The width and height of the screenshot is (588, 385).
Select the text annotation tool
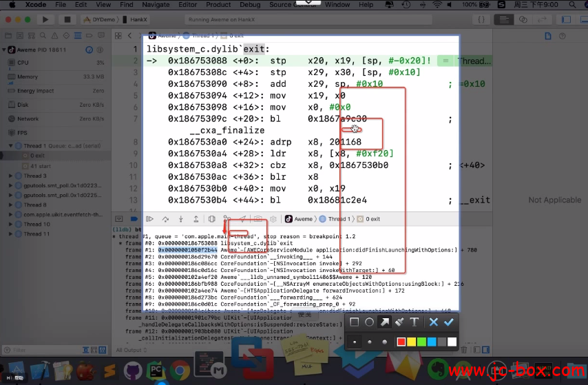pyautogui.click(x=414, y=322)
